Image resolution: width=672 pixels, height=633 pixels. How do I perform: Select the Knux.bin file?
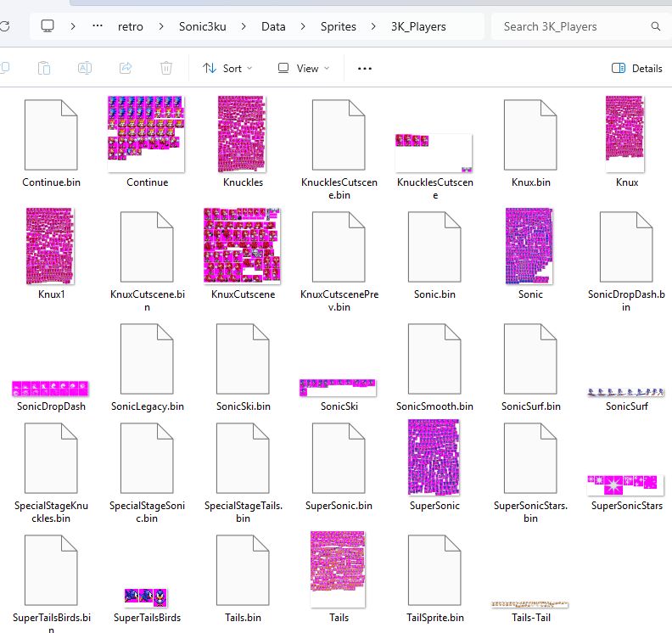[530, 143]
